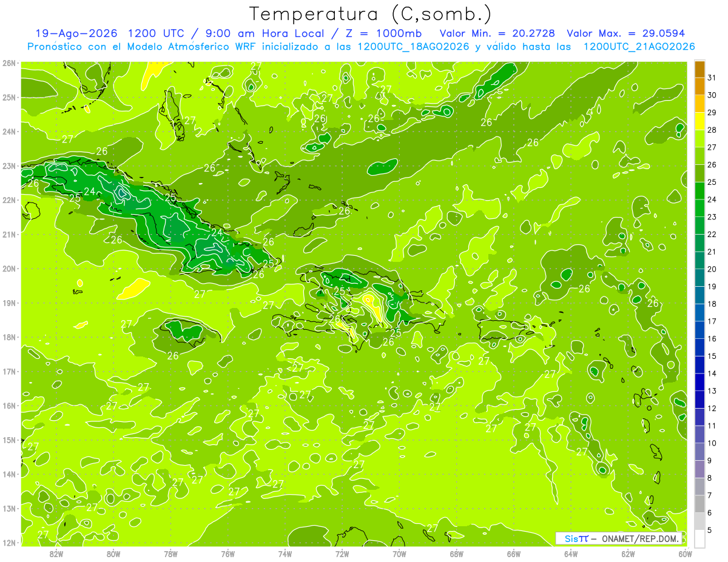
Task: Click the "24N" latitude axis label
Action: (x=9, y=132)
